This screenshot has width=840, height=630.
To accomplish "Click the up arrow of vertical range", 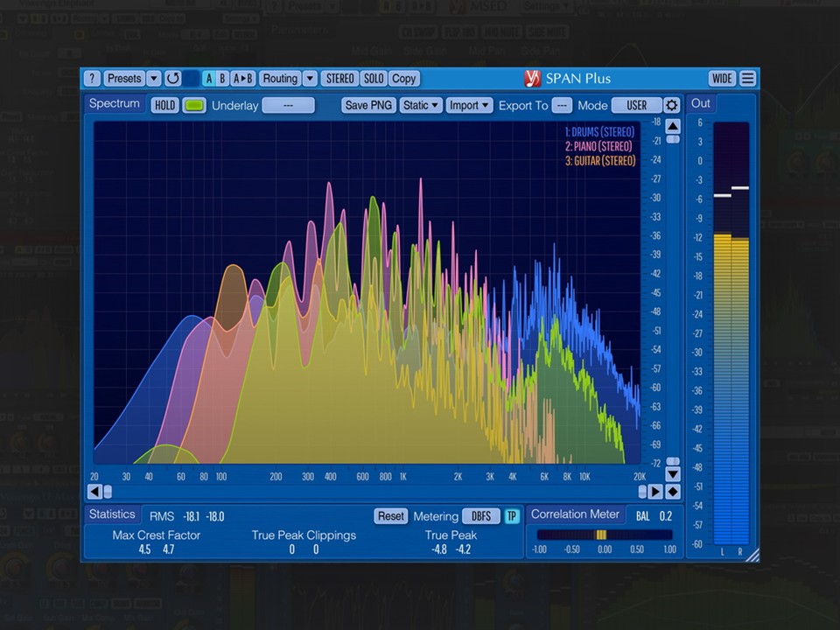I will pyautogui.click(x=673, y=126).
